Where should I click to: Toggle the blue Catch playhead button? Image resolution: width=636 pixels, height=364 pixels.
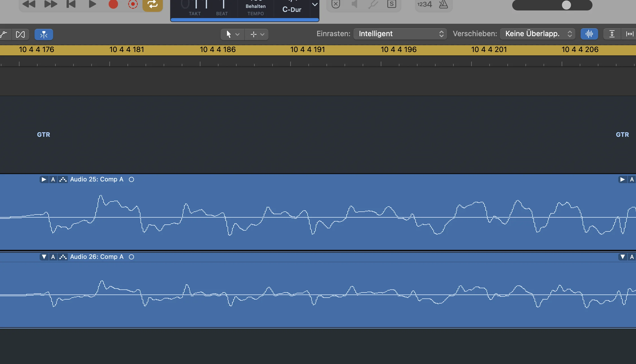point(44,34)
